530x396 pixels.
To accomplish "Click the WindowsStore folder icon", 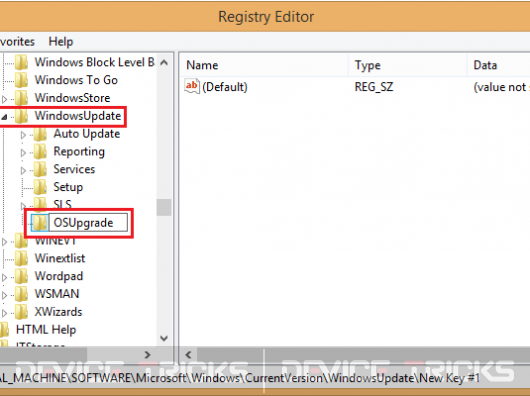I will coord(22,98).
